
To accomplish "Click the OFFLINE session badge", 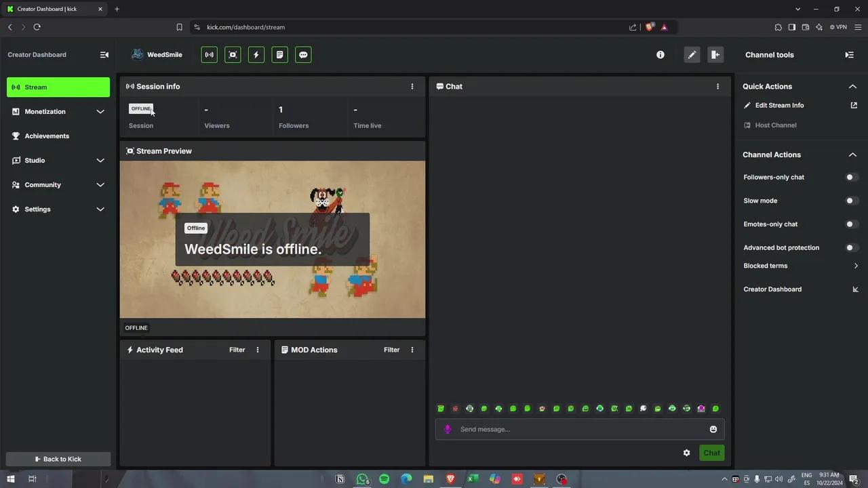I will (x=141, y=108).
